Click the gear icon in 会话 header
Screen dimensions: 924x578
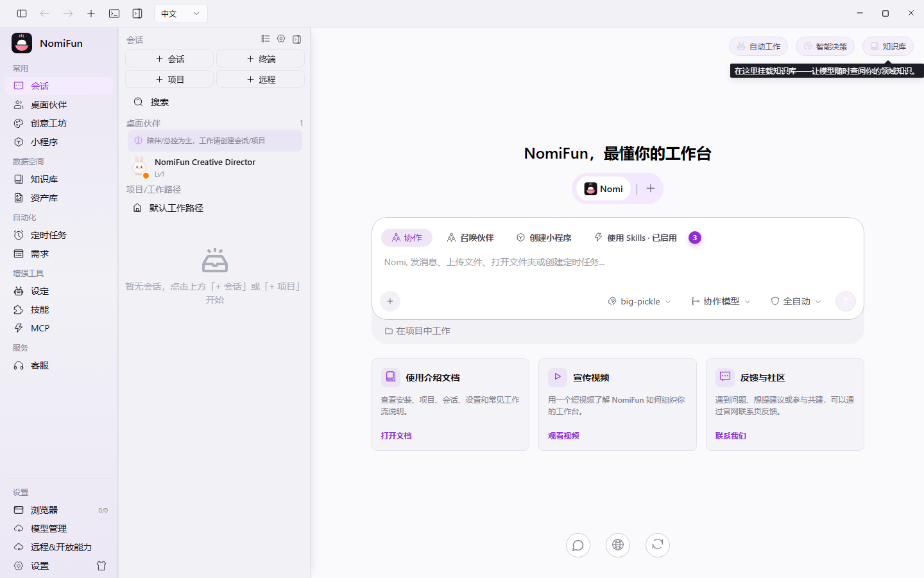tap(281, 39)
